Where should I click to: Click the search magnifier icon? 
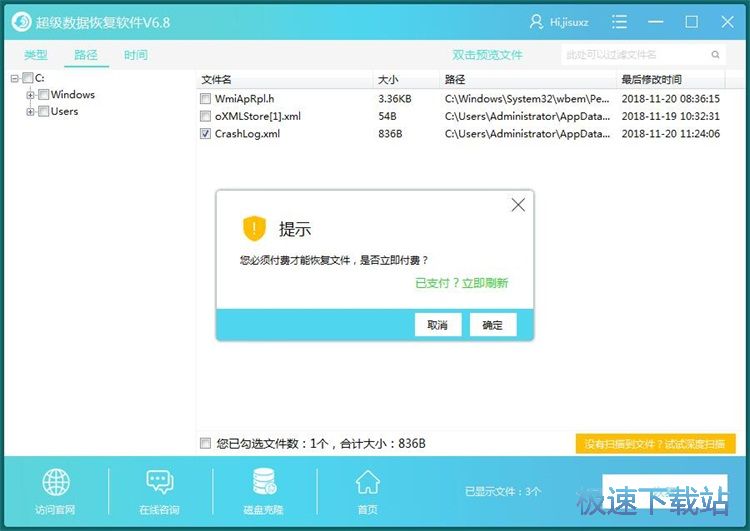(x=715, y=55)
